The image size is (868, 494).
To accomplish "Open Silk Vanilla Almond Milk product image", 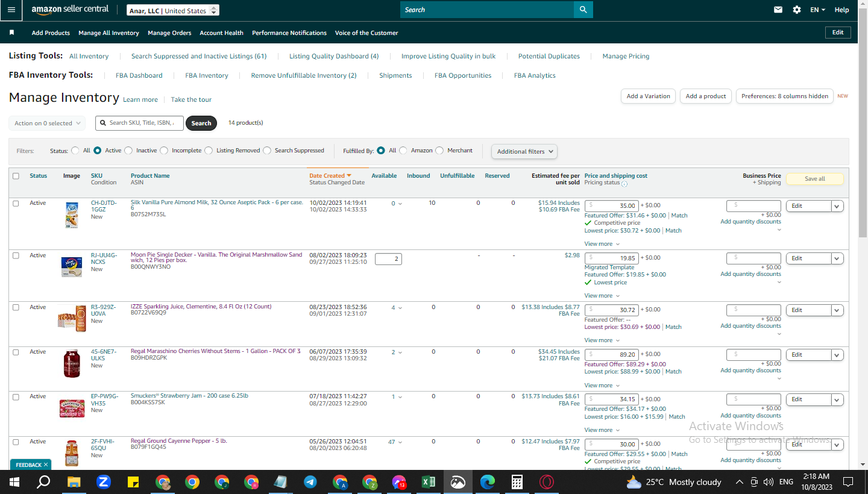I will pos(72,214).
